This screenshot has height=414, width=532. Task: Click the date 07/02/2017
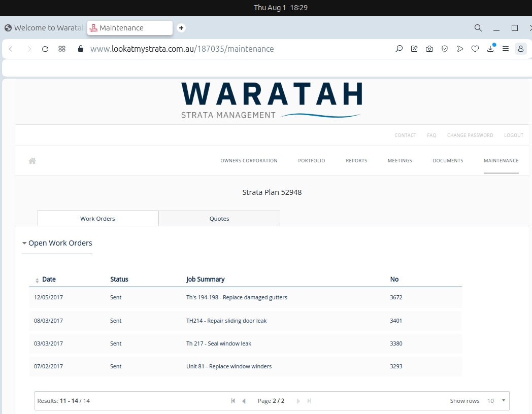click(x=48, y=366)
